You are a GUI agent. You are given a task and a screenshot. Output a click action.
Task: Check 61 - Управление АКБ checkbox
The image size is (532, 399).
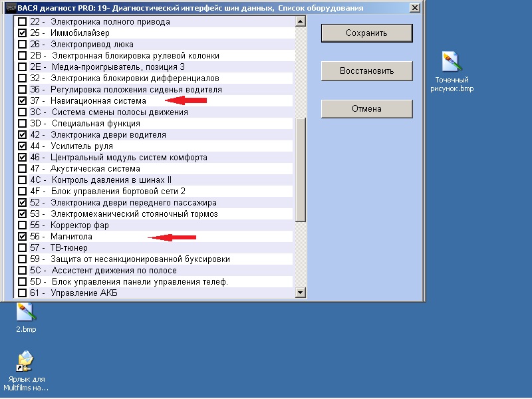23,293
